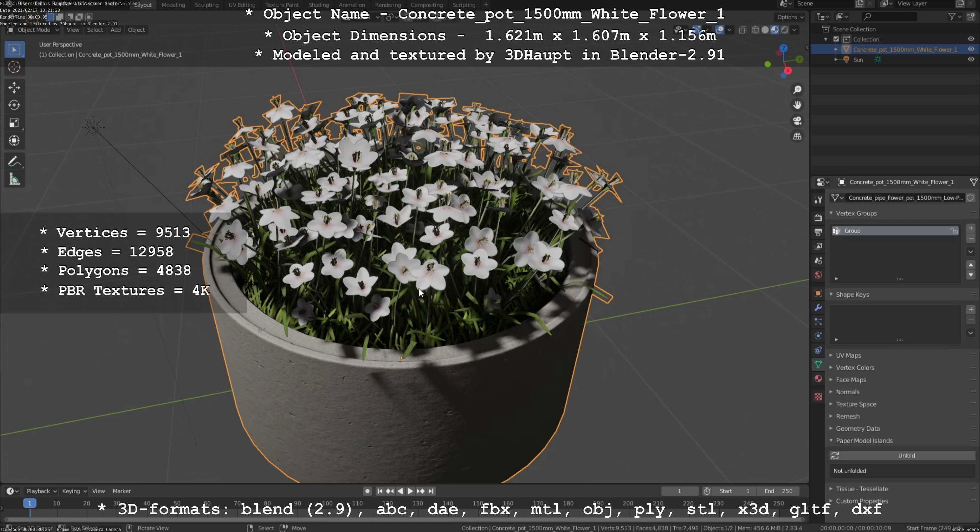Collapse the Collection tree row

pyautogui.click(x=826, y=39)
